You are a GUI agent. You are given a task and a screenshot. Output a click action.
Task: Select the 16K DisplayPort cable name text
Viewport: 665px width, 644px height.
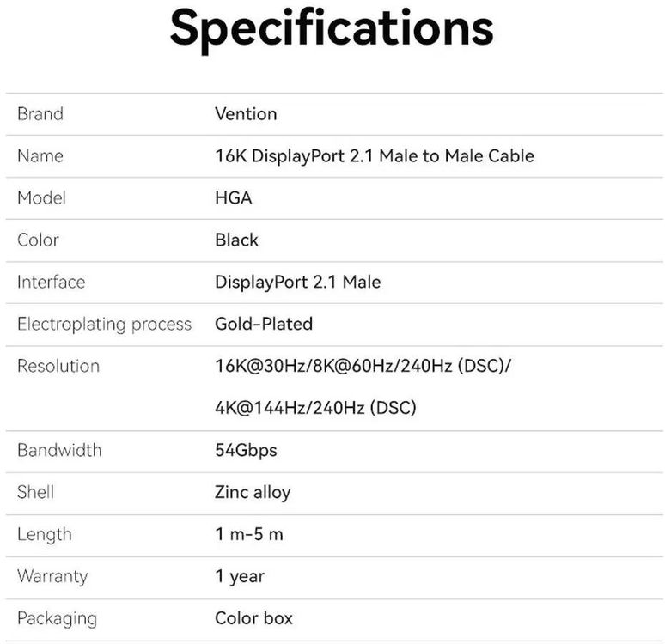374,156
